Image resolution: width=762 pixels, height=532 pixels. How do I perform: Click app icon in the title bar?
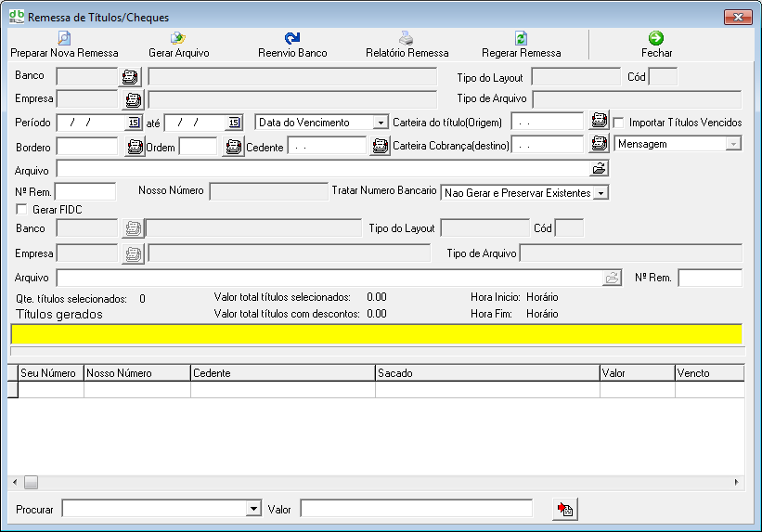click(x=17, y=17)
